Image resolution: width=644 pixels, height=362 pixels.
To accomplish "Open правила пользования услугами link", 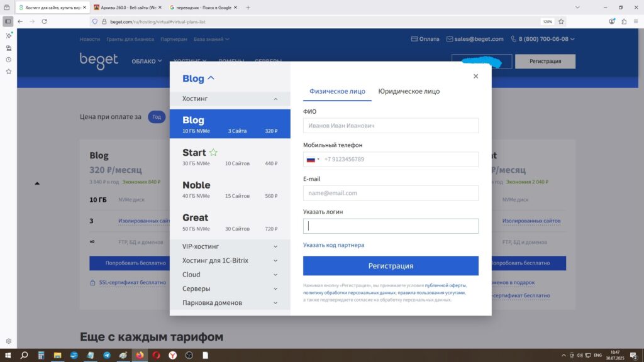I will [431, 293].
